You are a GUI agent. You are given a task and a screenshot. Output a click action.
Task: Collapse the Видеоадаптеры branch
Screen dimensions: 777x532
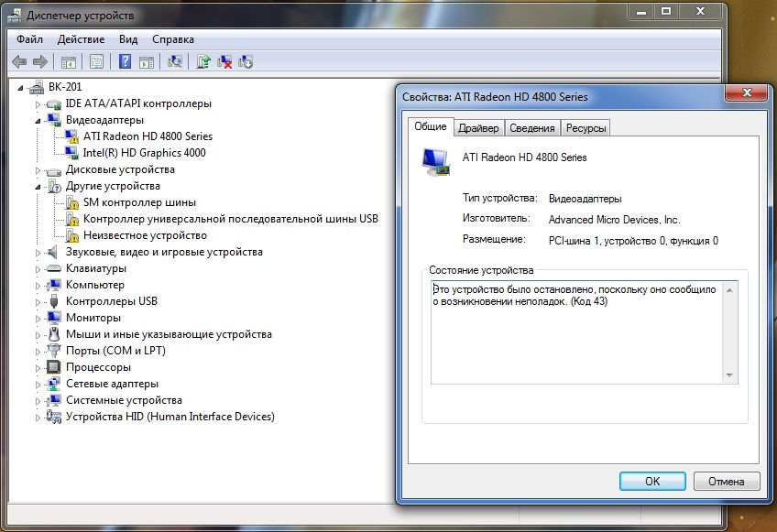click(38, 121)
